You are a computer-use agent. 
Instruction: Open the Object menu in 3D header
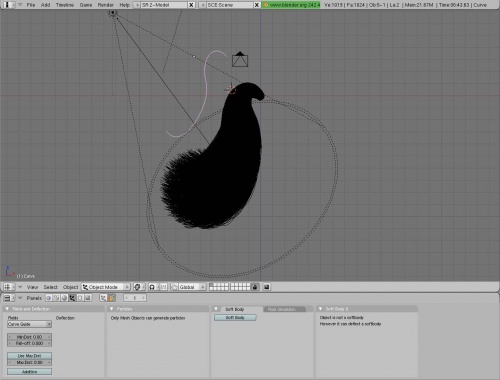70,287
